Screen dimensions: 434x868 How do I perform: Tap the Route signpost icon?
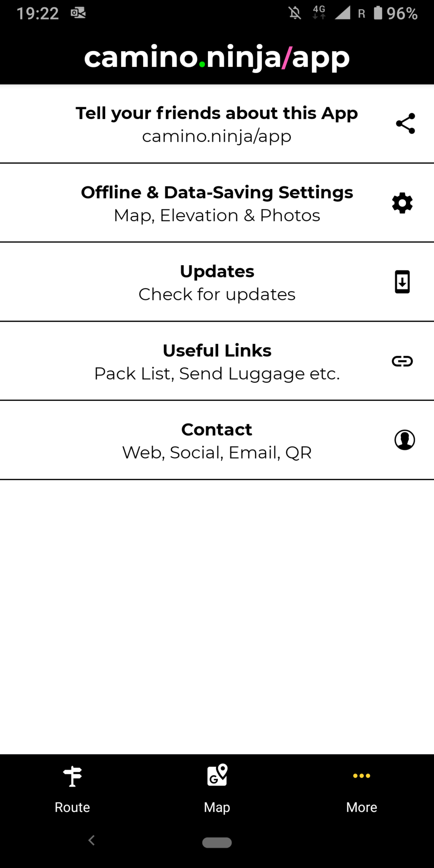(x=72, y=776)
